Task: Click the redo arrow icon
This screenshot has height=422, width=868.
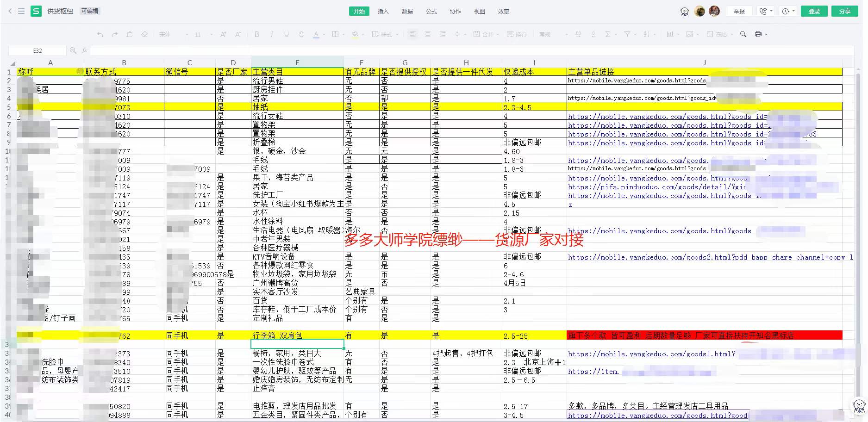Action: (115, 34)
